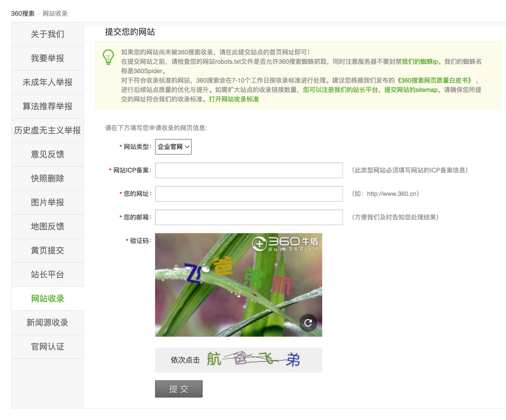This screenshot has height=420, width=506.
Task: Click the captcha refresh icon
Action: [x=308, y=323]
